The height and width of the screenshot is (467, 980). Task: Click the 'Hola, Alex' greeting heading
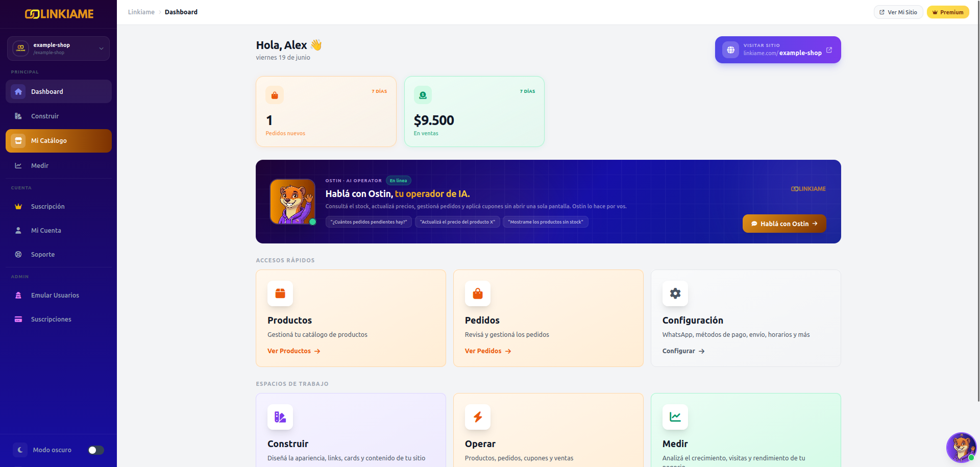click(x=289, y=45)
